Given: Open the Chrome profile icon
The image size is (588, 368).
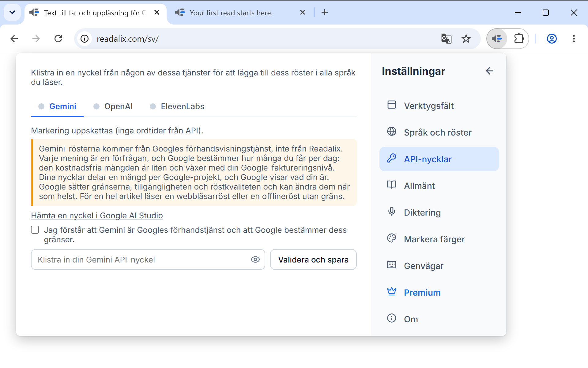Looking at the screenshot, I should [552, 39].
